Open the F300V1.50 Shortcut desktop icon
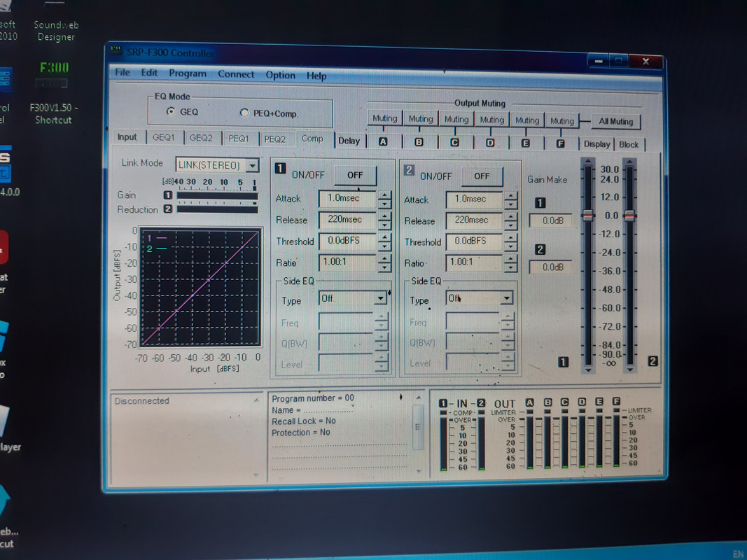The width and height of the screenshot is (747, 560). (53, 92)
